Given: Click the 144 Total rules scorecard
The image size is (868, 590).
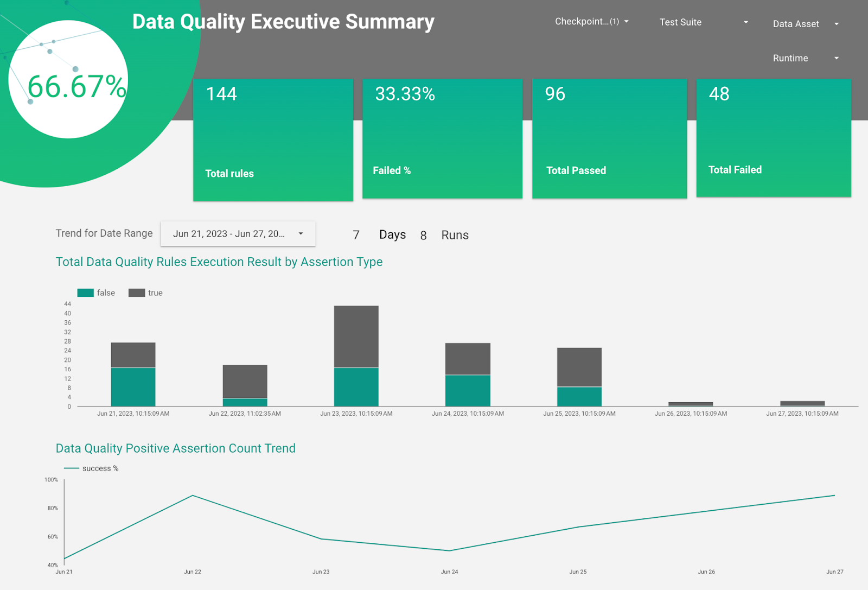Looking at the screenshot, I should tap(273, 140).
